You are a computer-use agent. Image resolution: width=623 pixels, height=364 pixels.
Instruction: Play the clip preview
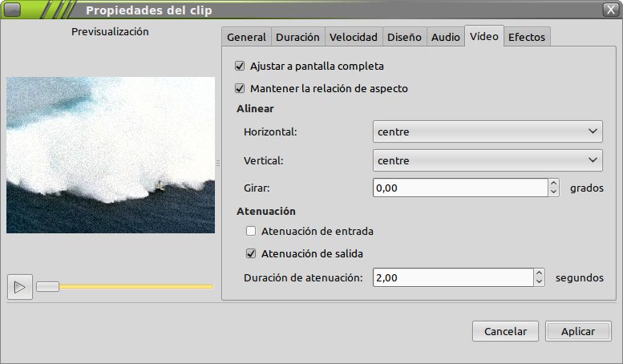[x=20, y=287]
